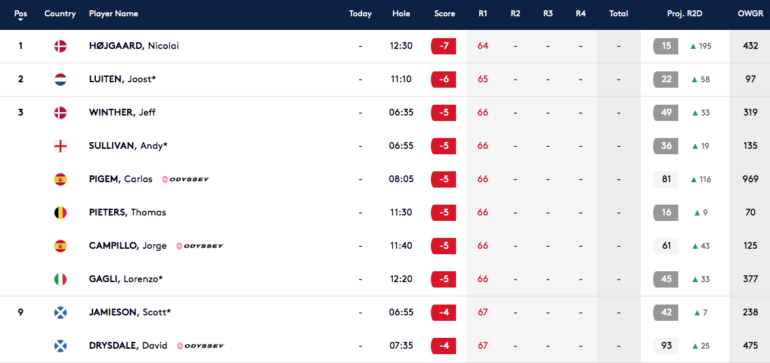The width and height of the screenshot is (770, 363).
Task: Click Denmark flag beside Højgaard, Nicolai
Action: point(60,46)
